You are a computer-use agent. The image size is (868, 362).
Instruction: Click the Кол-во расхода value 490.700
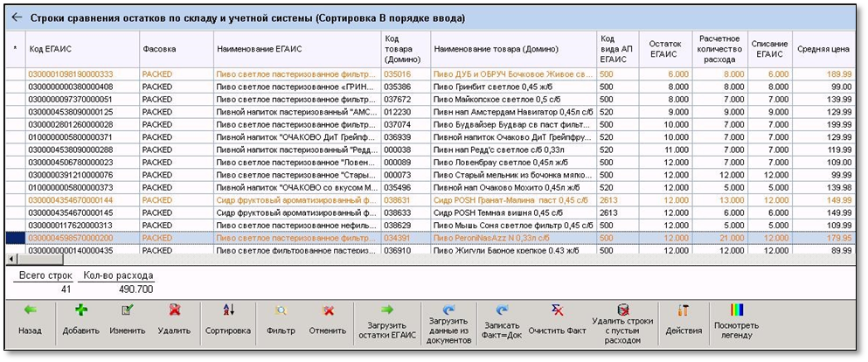[136, 289]
